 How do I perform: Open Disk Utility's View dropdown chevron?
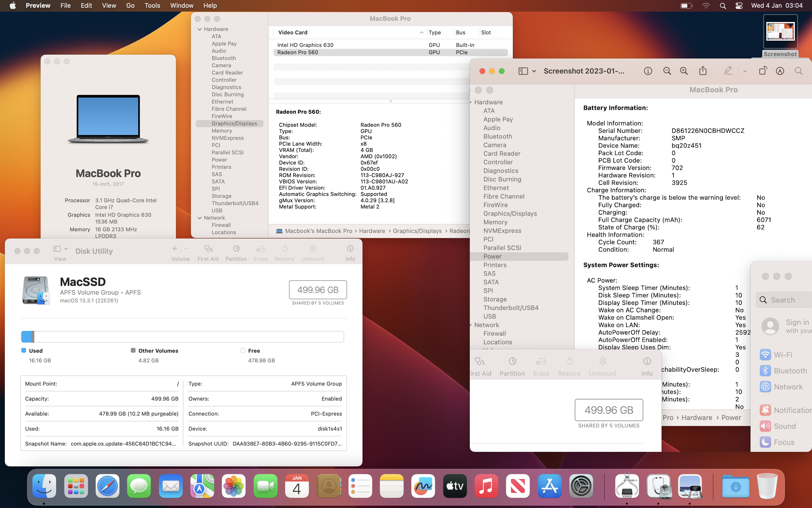click(x=66, y=249)
